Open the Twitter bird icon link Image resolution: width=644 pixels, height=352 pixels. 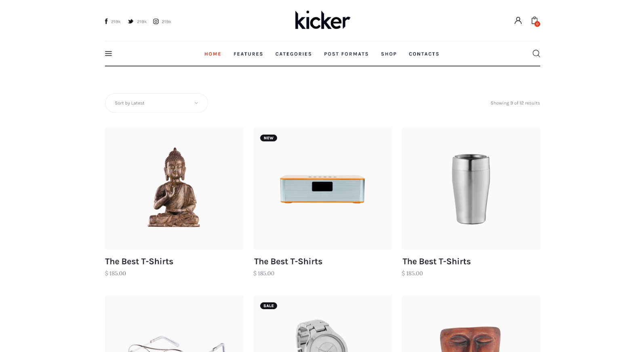(x=130, y=21)
